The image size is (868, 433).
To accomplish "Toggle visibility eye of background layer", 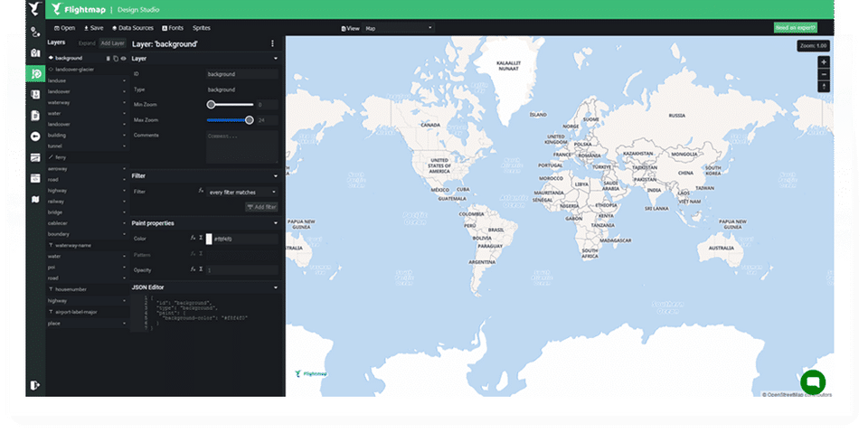I will 123,58.
